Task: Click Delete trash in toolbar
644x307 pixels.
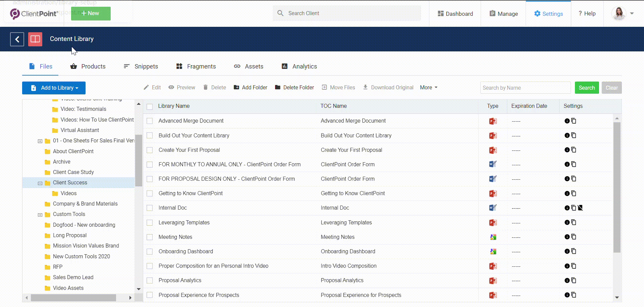Action: 215,87
